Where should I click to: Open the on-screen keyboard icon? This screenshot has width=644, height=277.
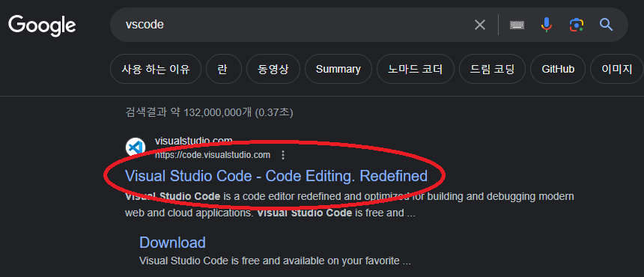pyautogui.click(x=517, y=25)
